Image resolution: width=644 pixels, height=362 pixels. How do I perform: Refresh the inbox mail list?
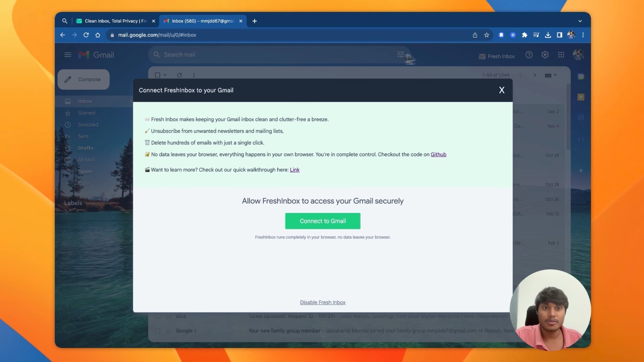coord(180,75)
